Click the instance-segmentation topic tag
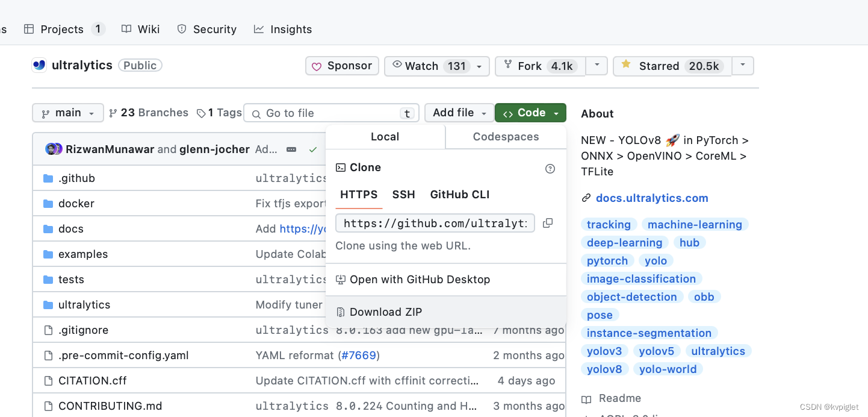 (x=649, y=333)
